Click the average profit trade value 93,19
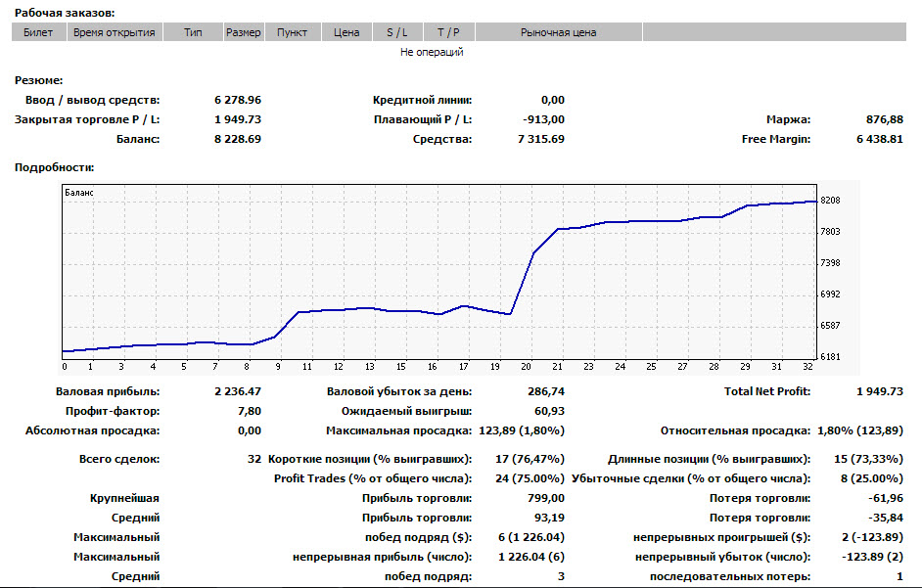 (x=550, y=518)
